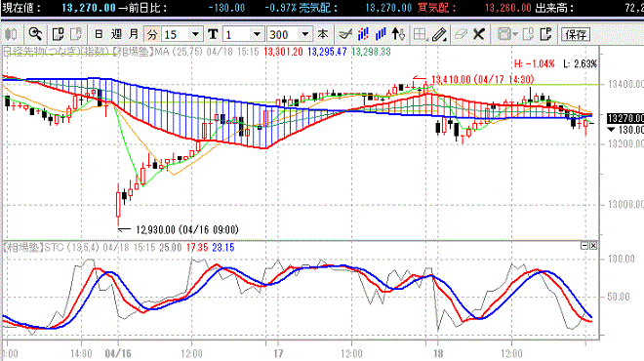Click the bold T tick icon
This screenshot has width=644, height=361.
(213, 34)
